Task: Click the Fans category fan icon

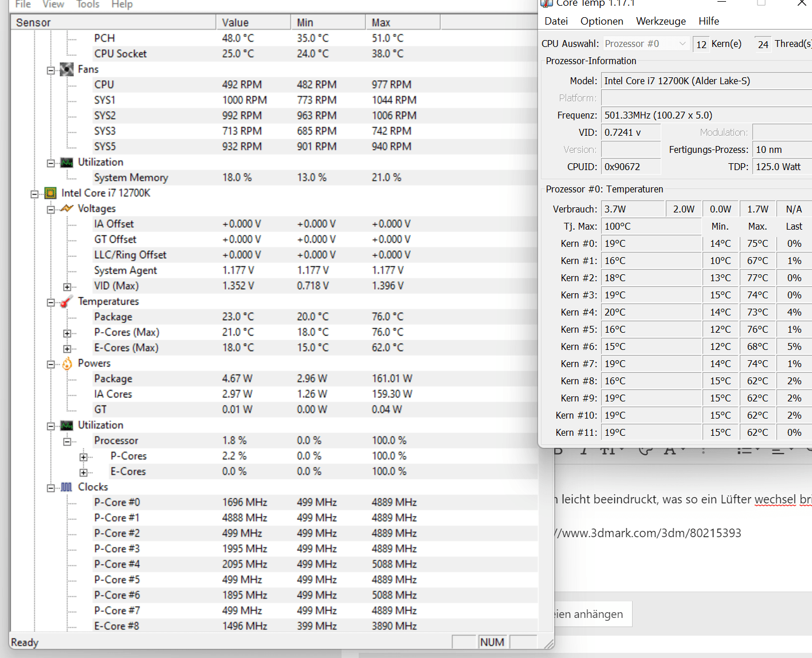Action: point(67,69)
